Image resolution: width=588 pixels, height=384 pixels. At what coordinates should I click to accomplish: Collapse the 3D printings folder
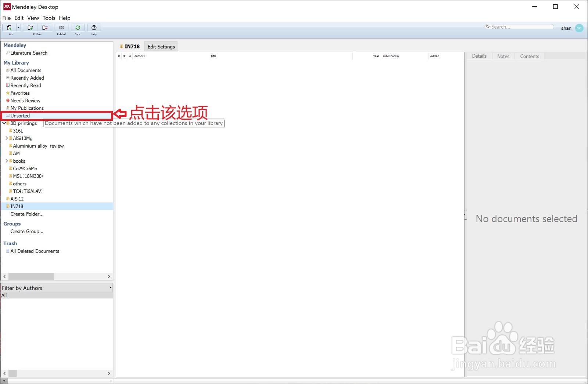[4, 123]
